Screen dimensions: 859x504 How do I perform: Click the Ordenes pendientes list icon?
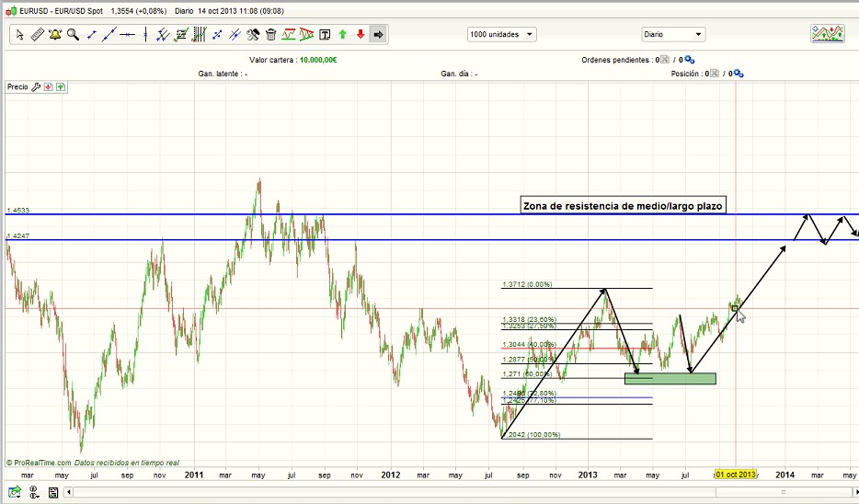(665, 60)
